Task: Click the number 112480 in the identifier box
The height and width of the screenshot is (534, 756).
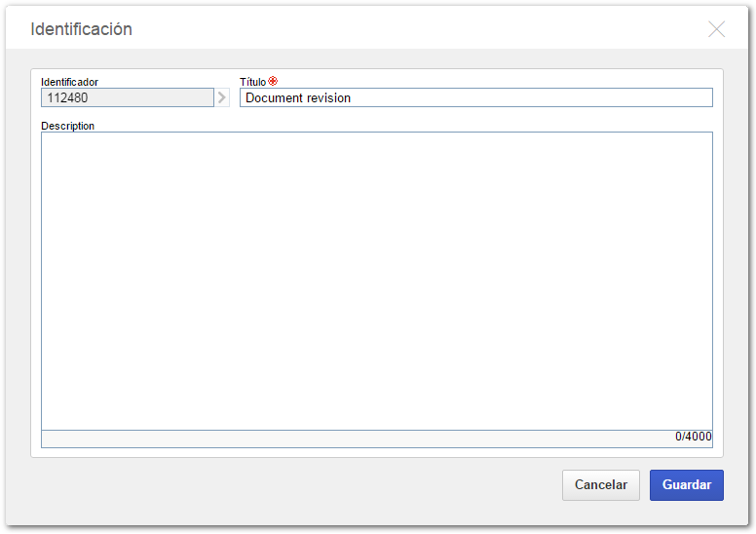Action: click(67, 97)
